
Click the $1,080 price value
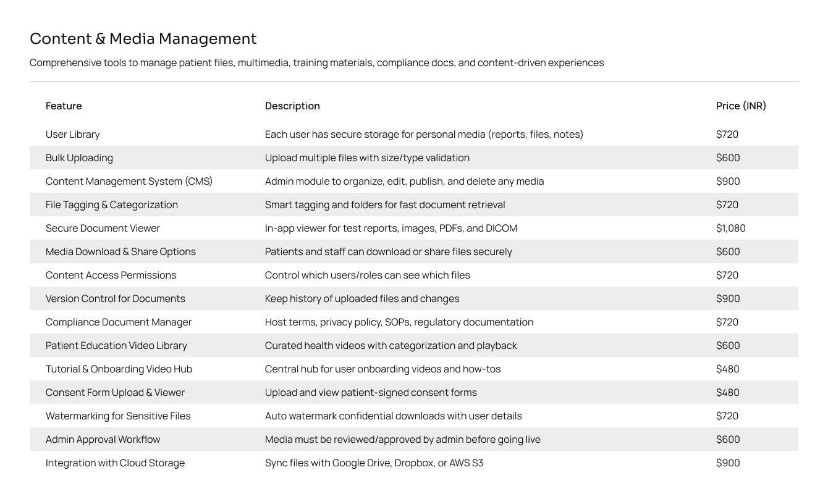(731, 228)
